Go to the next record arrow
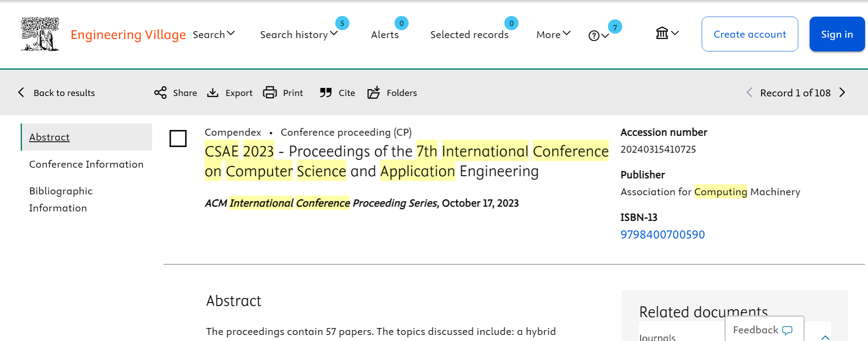This screenshot has height=341, width=868. point(842,93)
